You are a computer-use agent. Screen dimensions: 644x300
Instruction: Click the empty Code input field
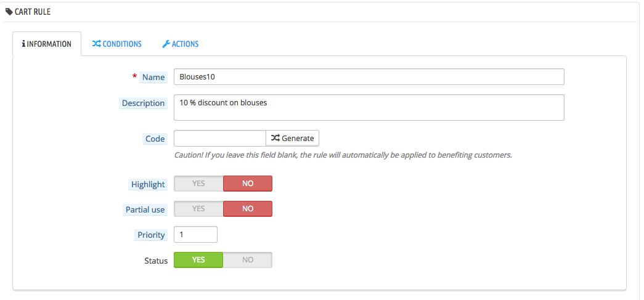(x=220, y=139)
